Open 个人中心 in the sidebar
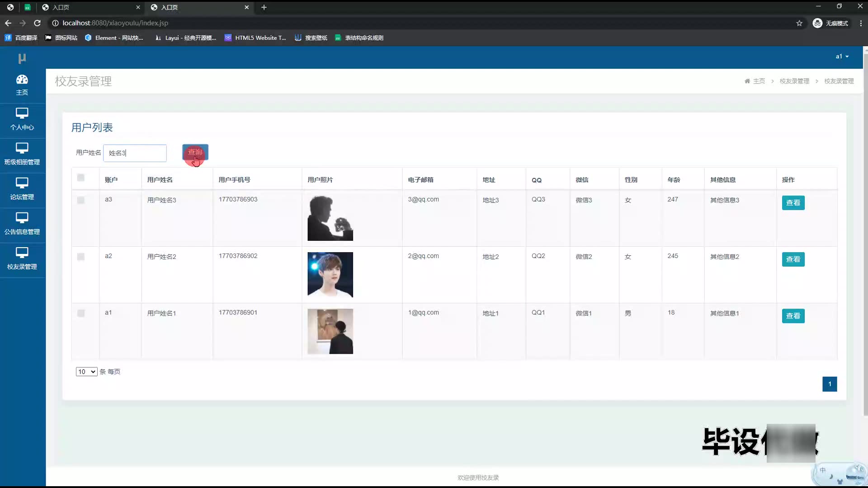Viewport: 868px width, 488px height. point(22,120)
